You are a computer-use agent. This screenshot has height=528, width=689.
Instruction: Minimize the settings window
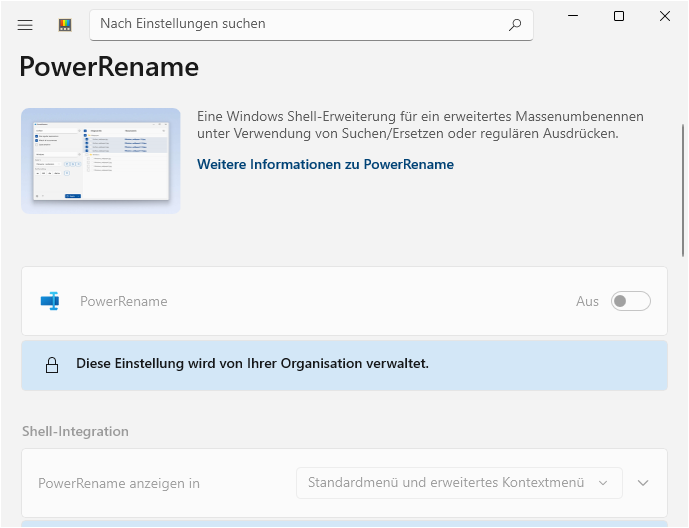pos(573,16)
